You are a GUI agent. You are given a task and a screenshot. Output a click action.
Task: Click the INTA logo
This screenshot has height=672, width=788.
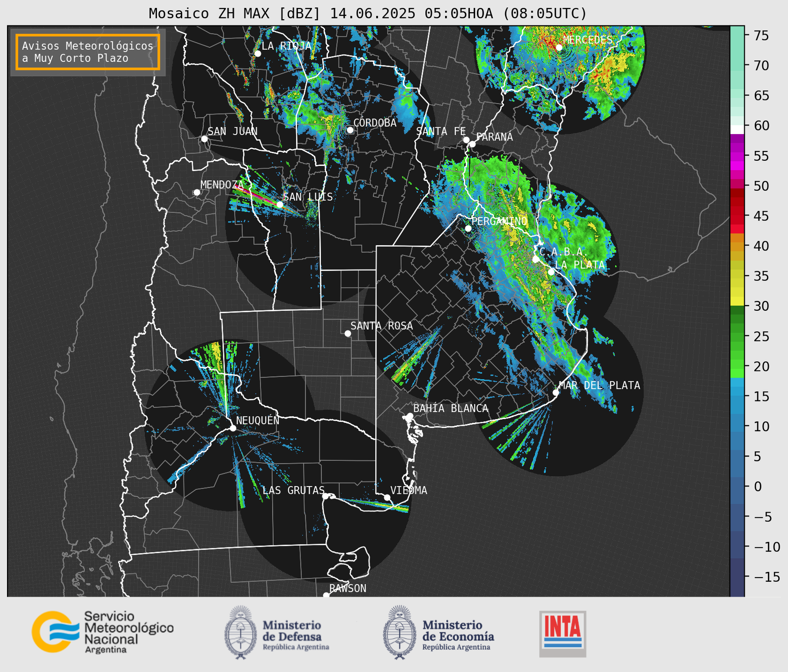coord(562,634)
